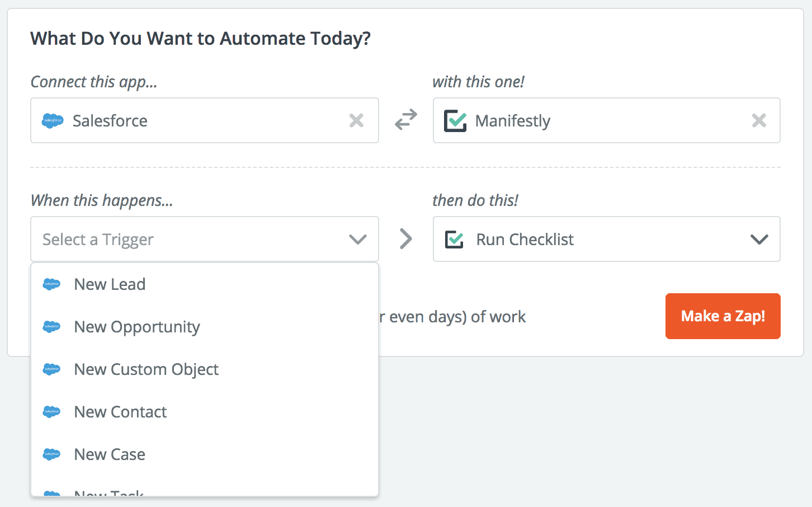Click Salesforce icon beside New Case
The width and height of the screenshot is (812, 507).
pos(51,454)
